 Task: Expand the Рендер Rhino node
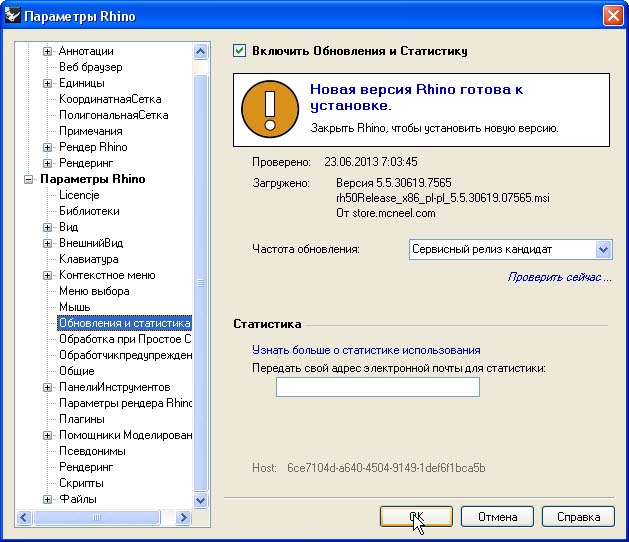[47, 147]
